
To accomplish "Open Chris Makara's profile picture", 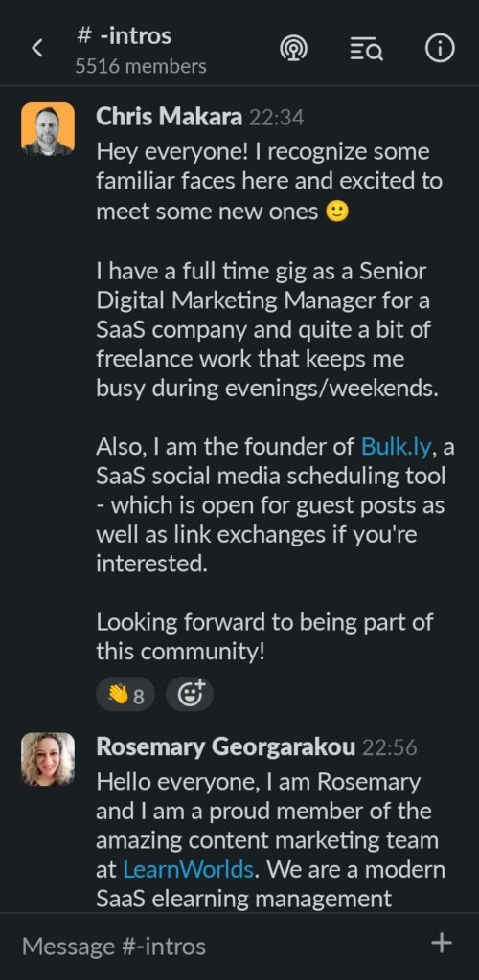I will 48,129.
